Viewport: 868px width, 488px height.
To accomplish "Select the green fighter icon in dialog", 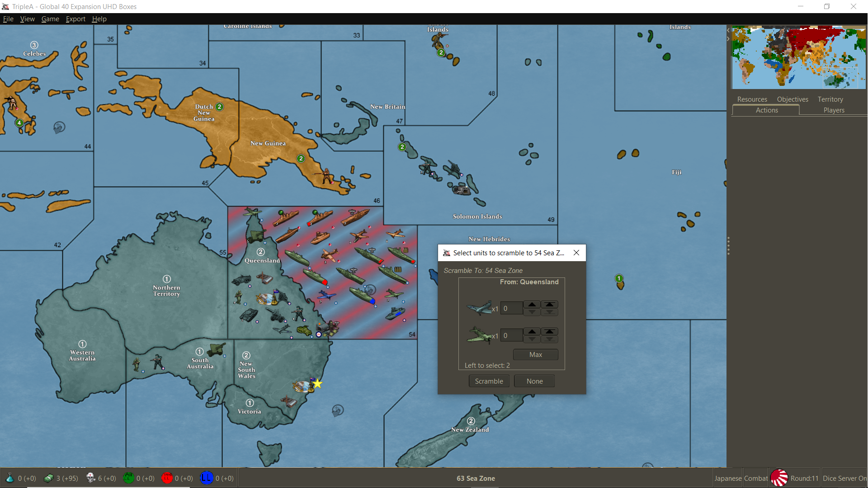I will [479, 335].
